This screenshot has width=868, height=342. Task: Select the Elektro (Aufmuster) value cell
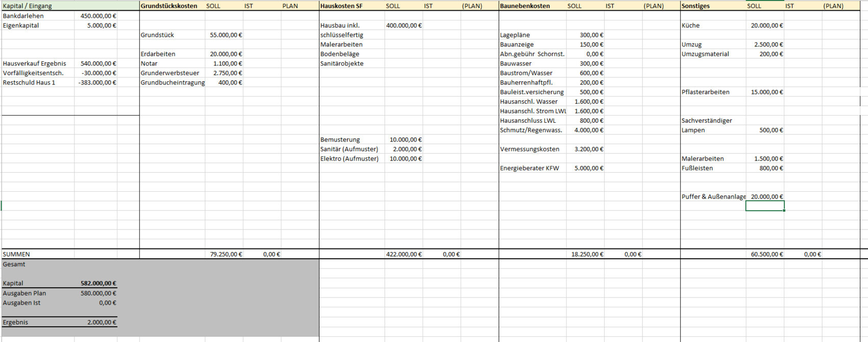click(x=405, y=158)
